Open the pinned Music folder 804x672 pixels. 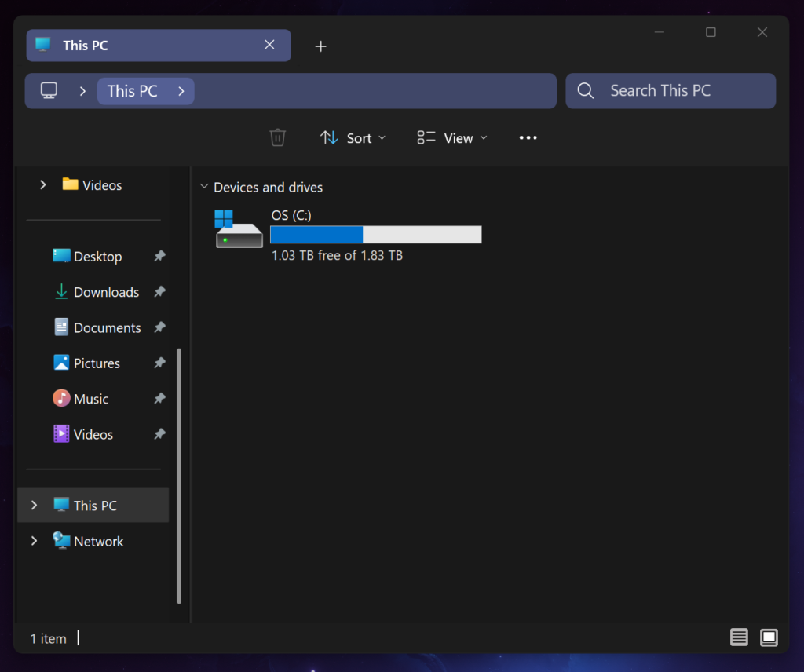click(81, 398)
